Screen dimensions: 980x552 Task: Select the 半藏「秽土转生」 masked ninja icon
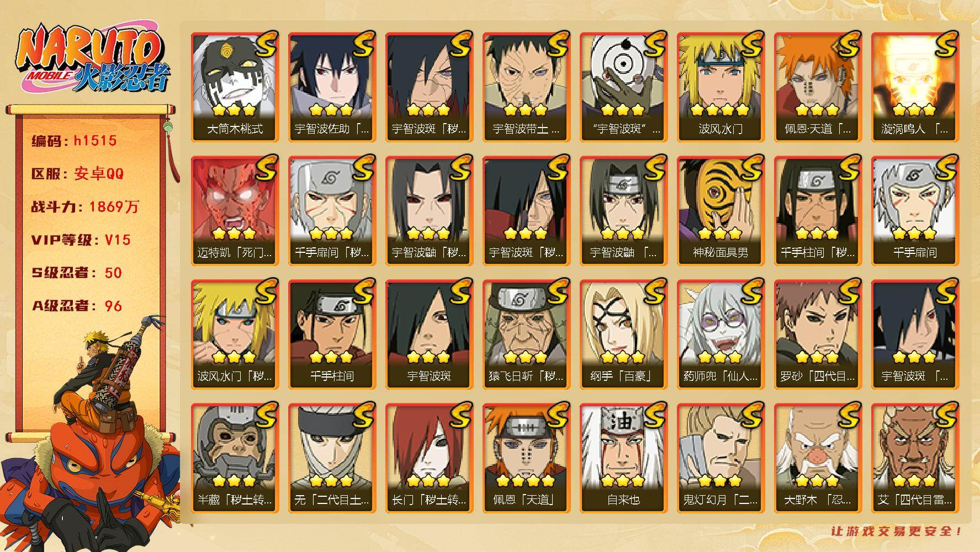click(235, 458)
